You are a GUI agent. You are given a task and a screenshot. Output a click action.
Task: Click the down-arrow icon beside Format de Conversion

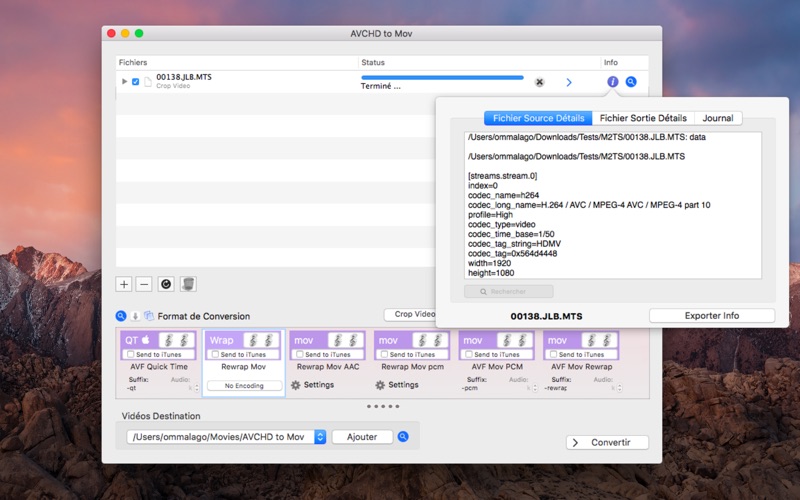point(135,316)
